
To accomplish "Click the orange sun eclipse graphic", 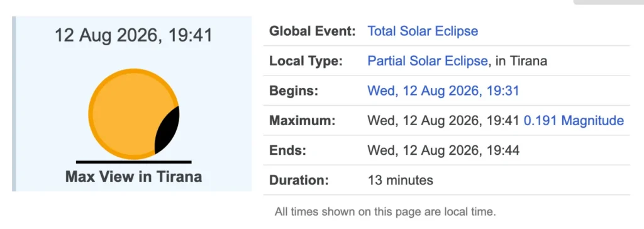I will point(133,114).
